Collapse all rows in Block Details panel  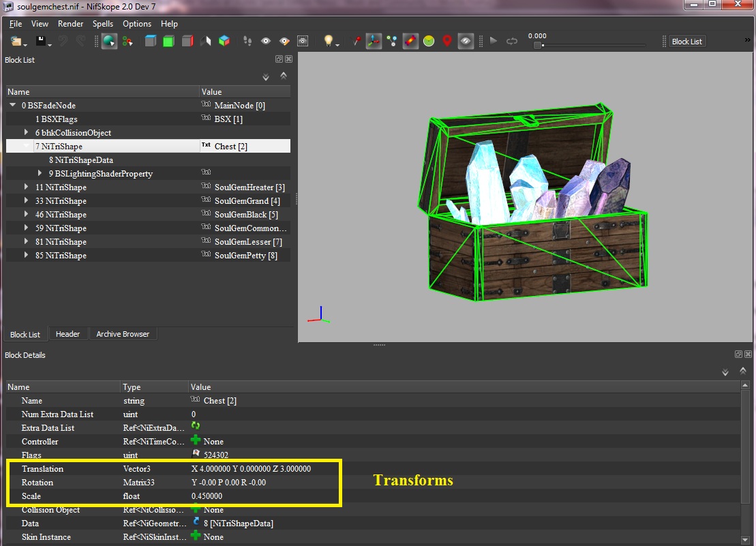point(743,371)
